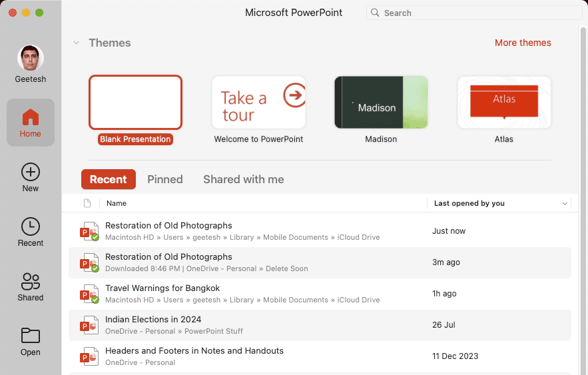
Task: Click the Madison caption below theme
Action: click(x=381, y=139)
